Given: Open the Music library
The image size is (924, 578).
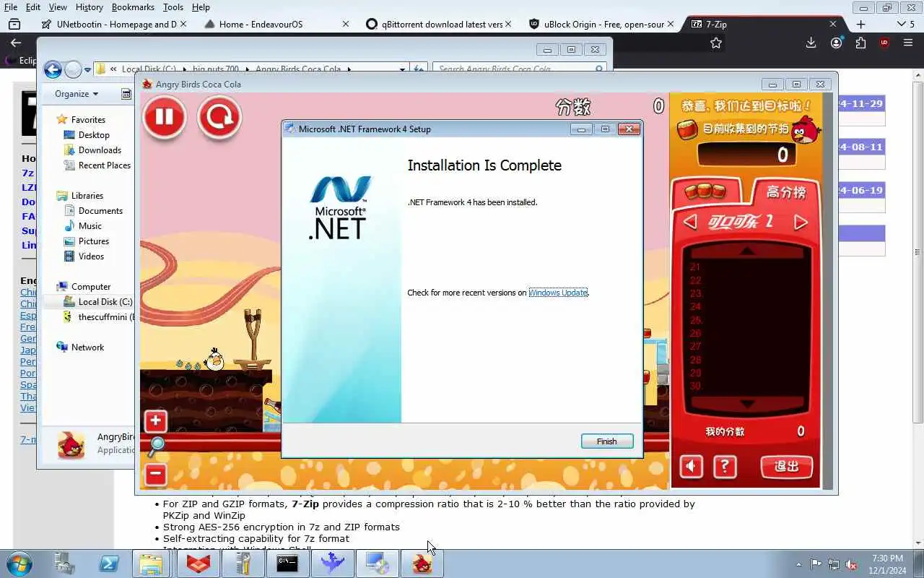Looking at the screenshot, I should [90, 226].
